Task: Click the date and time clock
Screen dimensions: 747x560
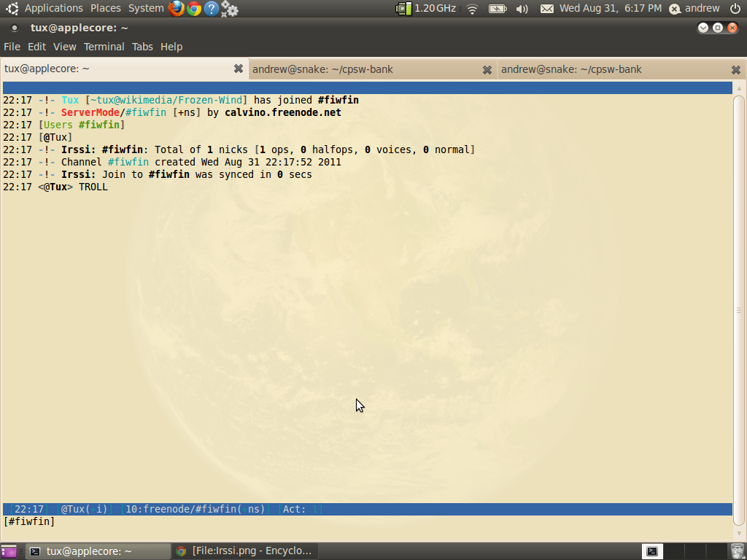Action: [x=610, y=9]
